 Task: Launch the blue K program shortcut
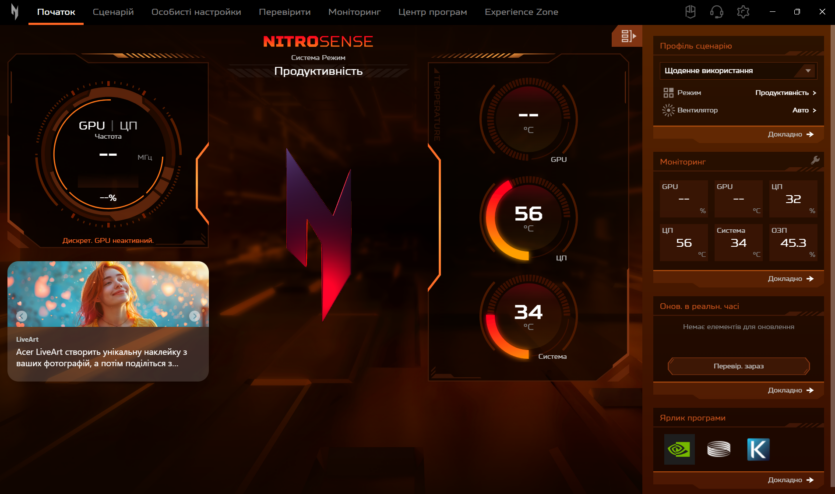point(758,449)
